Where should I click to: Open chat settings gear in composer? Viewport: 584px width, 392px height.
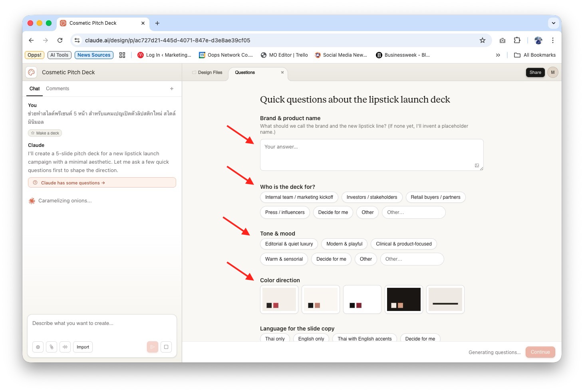[x=38, y=347]
